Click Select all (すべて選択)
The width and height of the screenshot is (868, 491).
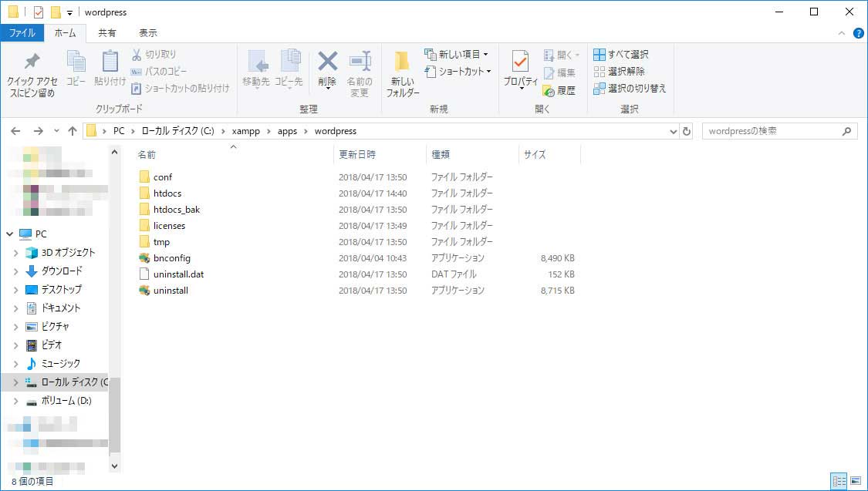pyautogui.click(x=620, y=54)
